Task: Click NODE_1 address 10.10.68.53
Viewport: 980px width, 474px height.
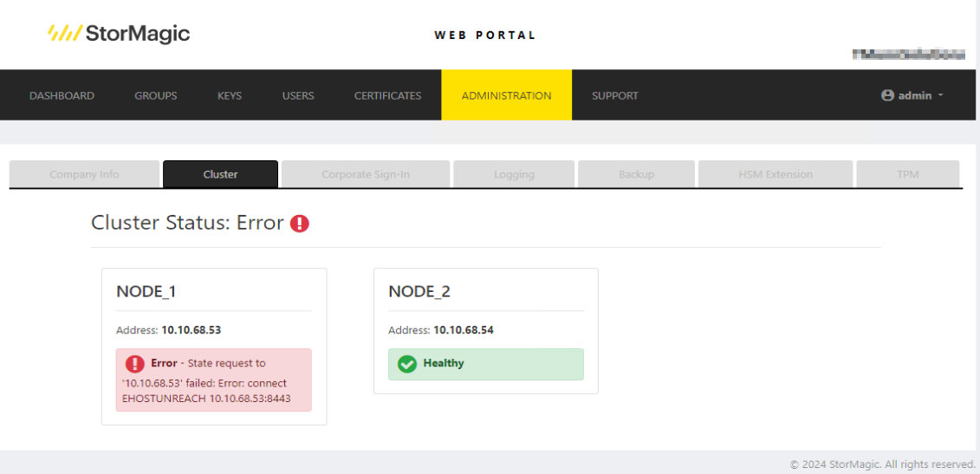Action: point(191,330)
